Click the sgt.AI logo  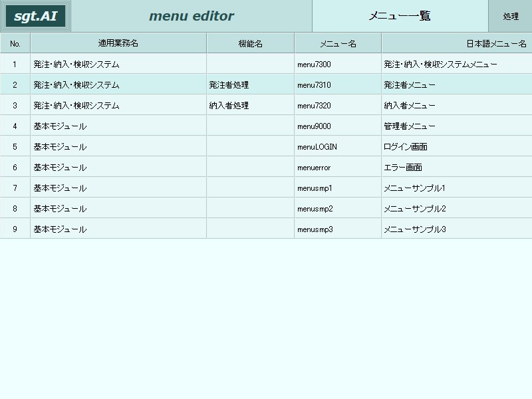tap(35, 16)
